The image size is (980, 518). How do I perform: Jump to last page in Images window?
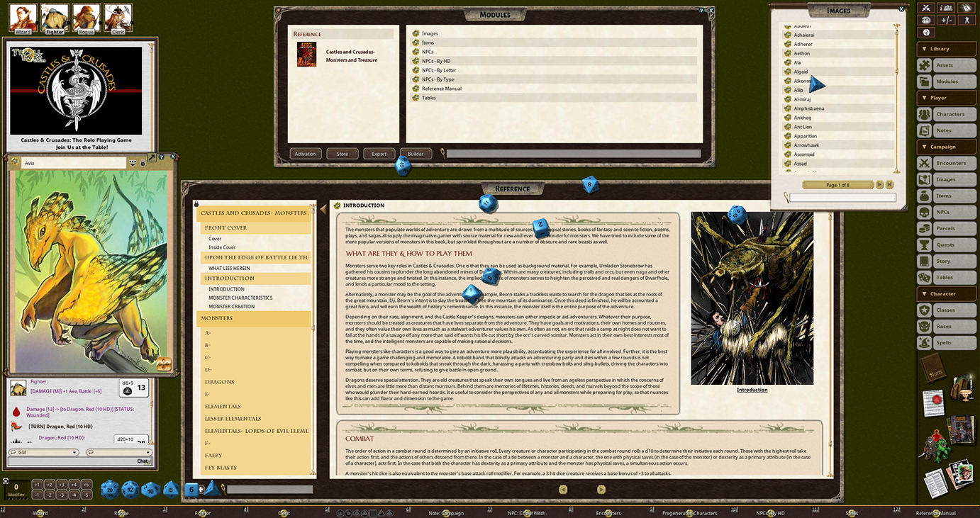(890, 185)
